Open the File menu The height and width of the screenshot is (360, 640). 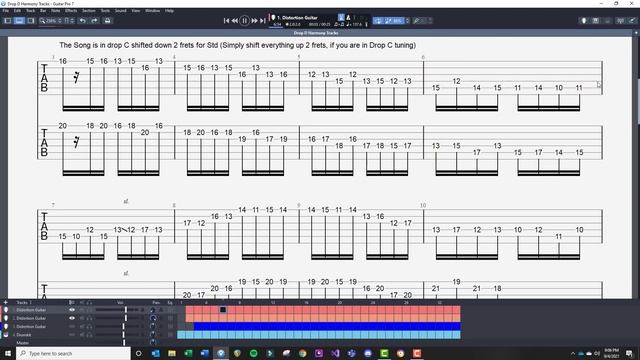(6, 11)
